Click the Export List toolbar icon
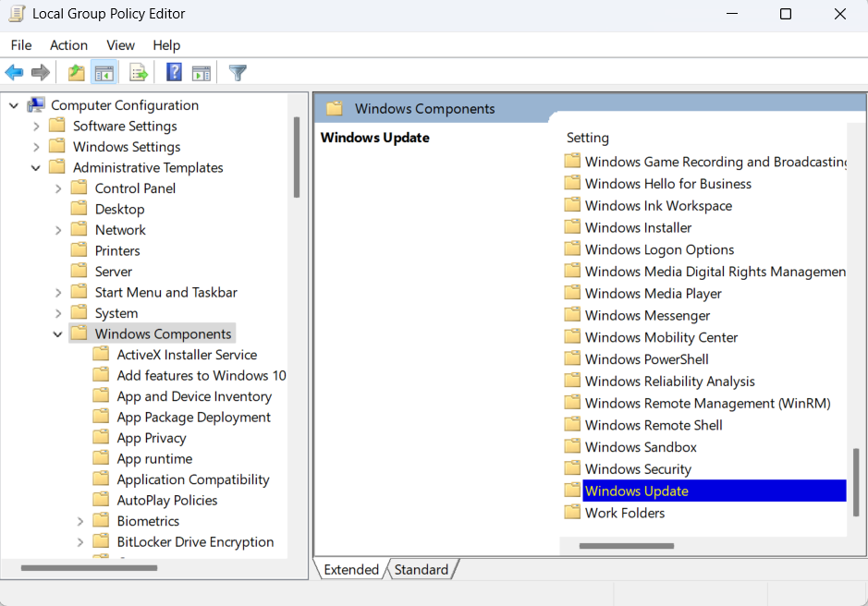The height and width of the screenshot is (606, 868). (139, 72)
